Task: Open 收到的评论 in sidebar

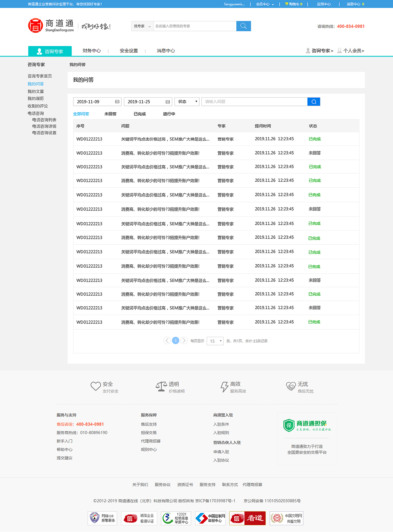Action: click(38, 106)
